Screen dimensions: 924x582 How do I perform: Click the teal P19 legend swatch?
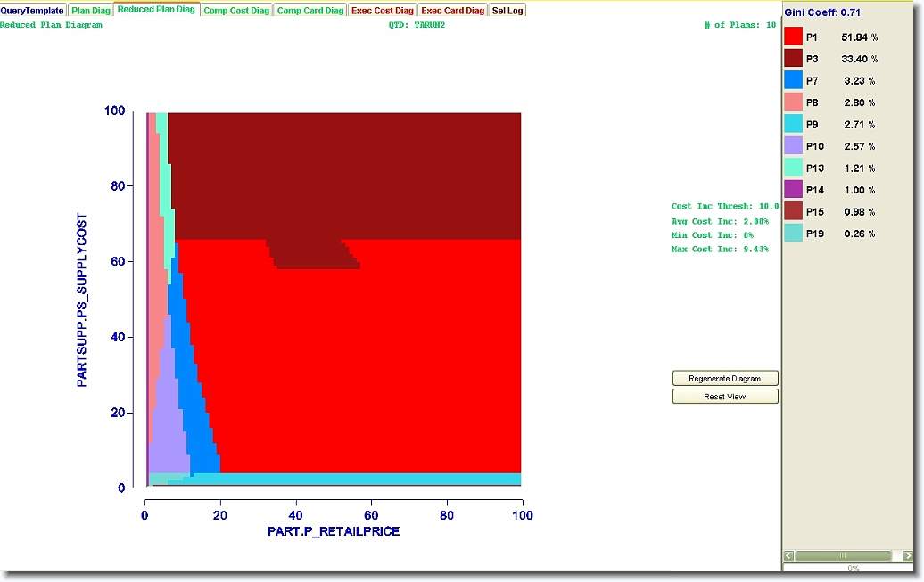coord(793,233)
